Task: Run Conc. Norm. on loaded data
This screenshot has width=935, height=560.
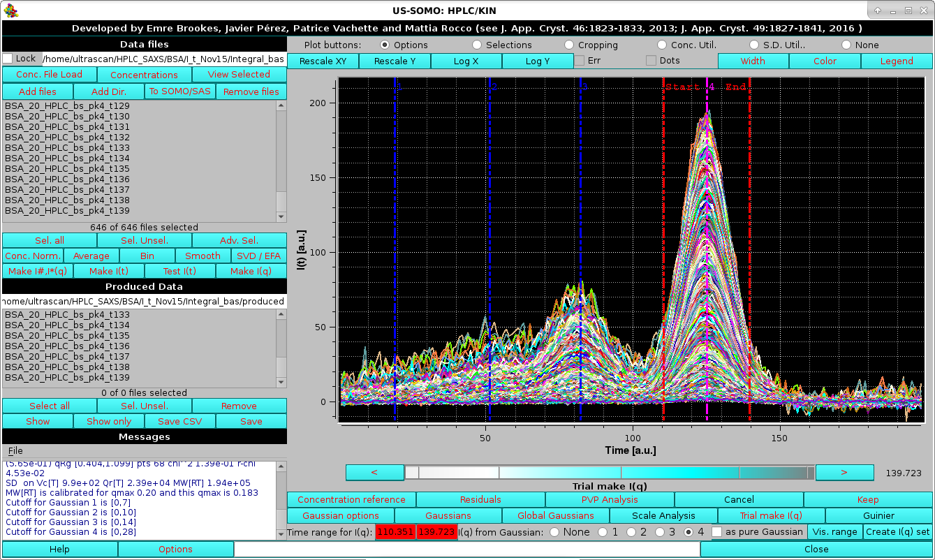Action: (x=32, y=256)
